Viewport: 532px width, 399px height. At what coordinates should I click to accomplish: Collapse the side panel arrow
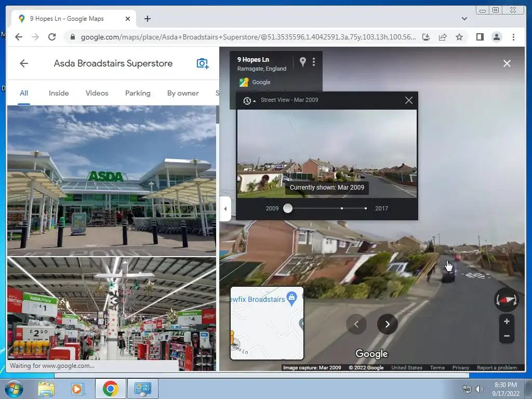225,209
